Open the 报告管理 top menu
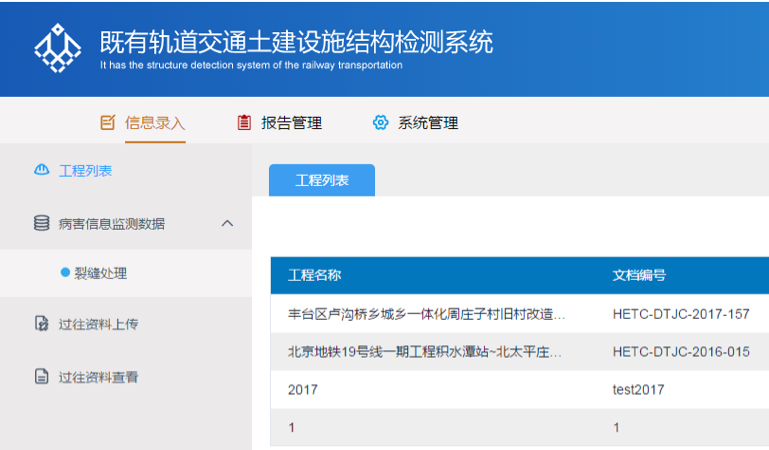The width and height of the screenshot is (769, 450). [x=291, y=123]
